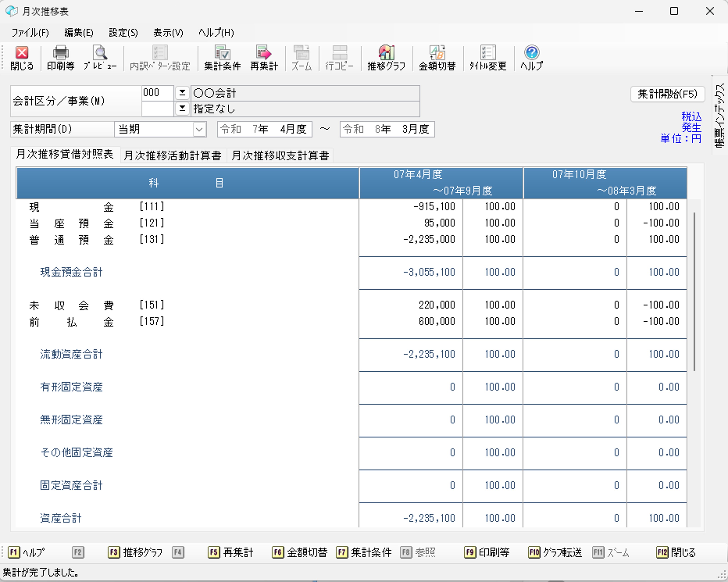Image resolution: width=728 pixels, height=582 pixels.
Task: Open the 集計期間 当期 combo box
Action: [x=199, y=129]
